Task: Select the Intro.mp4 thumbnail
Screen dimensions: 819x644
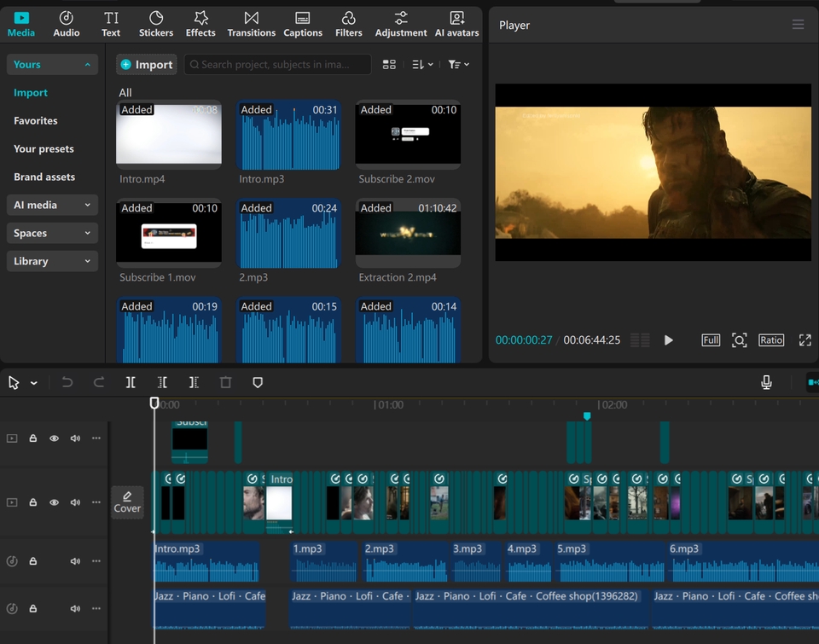Action: (x=169, y=135)
